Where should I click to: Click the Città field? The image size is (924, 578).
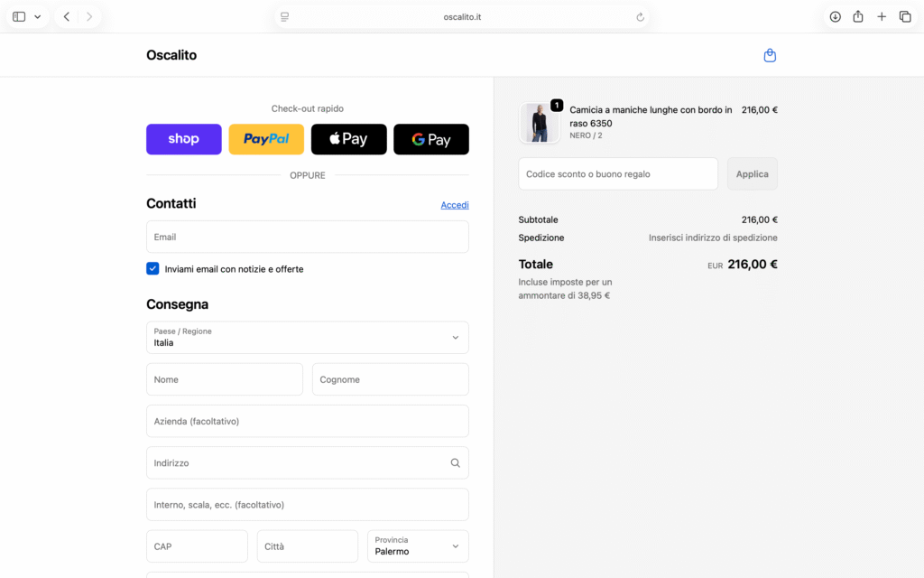pos(308,546)
